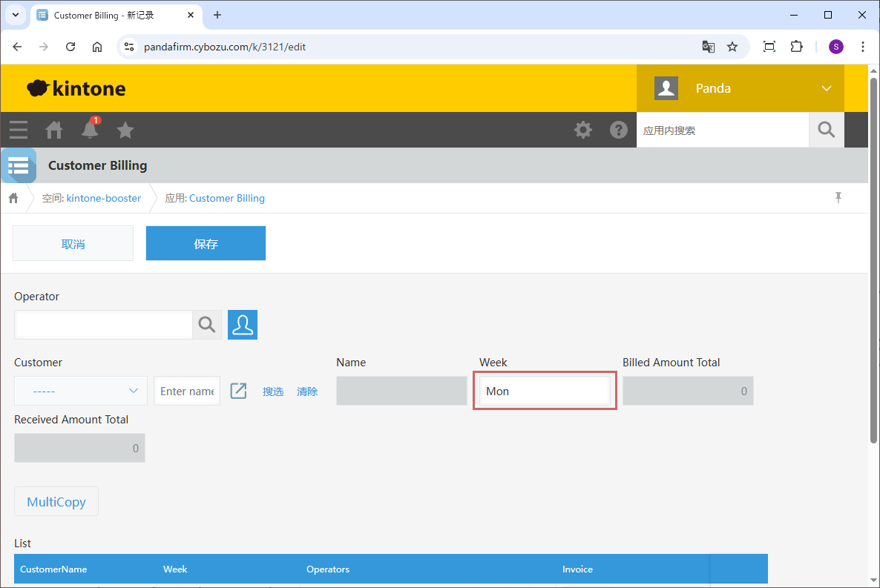Pin the breadcrumb bar with pin icon
Image resolution: width=880 pixels, height=588 pixels.
coord(838,197)
